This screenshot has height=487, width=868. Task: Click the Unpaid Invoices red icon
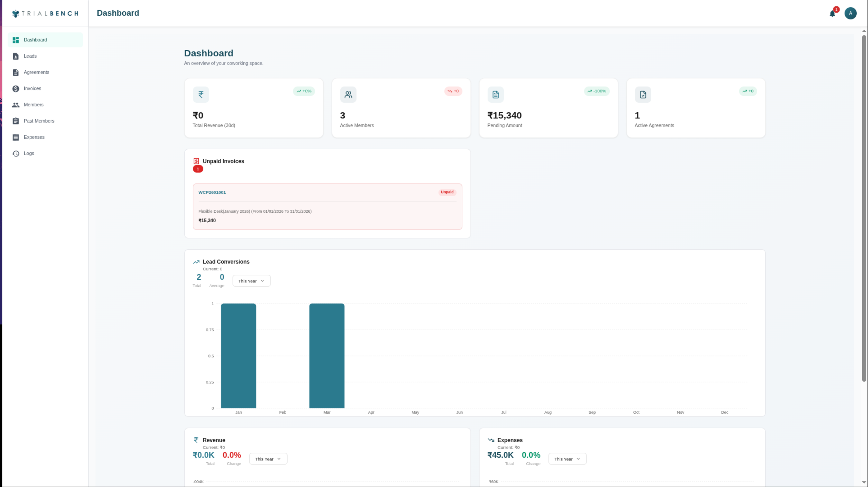click(196, 161)
